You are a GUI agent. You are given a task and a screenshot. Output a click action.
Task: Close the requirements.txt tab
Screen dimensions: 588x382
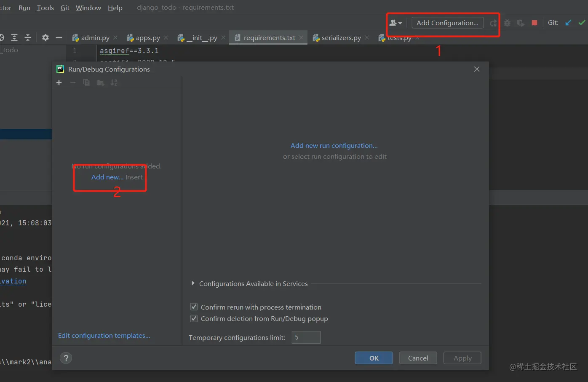[301, 37]
